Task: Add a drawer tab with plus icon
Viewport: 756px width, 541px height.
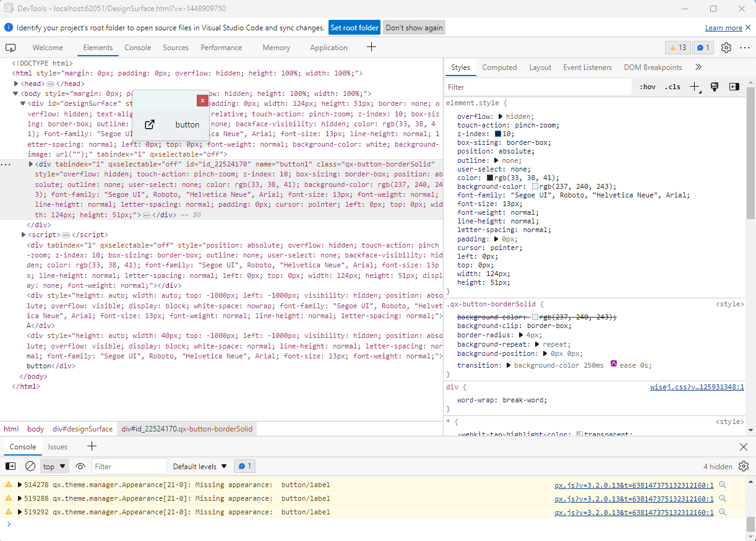Action: [x=92, y=446]
